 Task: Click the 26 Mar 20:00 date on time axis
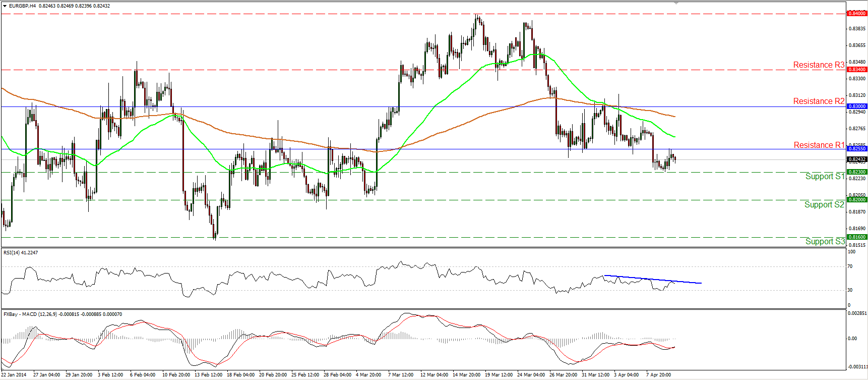pos(563,375)
